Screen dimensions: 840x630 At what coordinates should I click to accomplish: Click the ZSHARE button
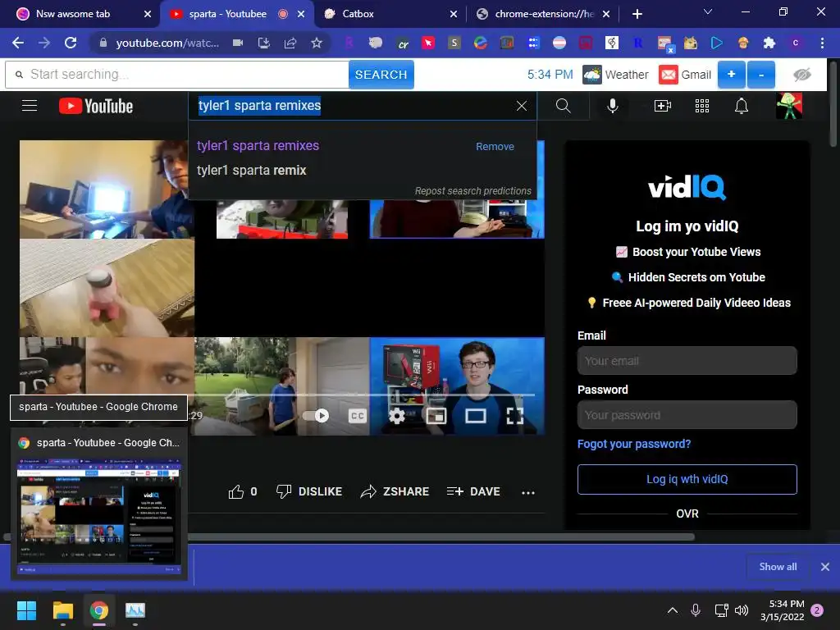tap(395, 491)
